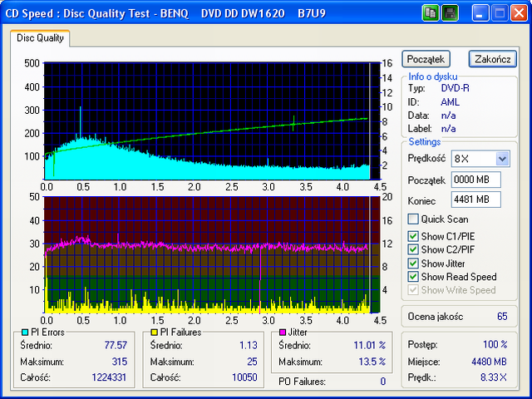
Task: Click the save screenshot floppy icon
Action: [450, 13]
